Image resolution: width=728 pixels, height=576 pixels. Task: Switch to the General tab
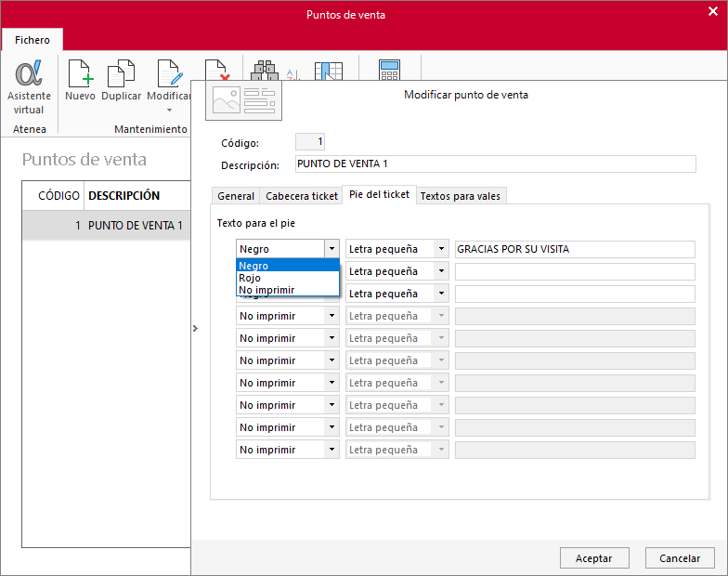(236, 196)
